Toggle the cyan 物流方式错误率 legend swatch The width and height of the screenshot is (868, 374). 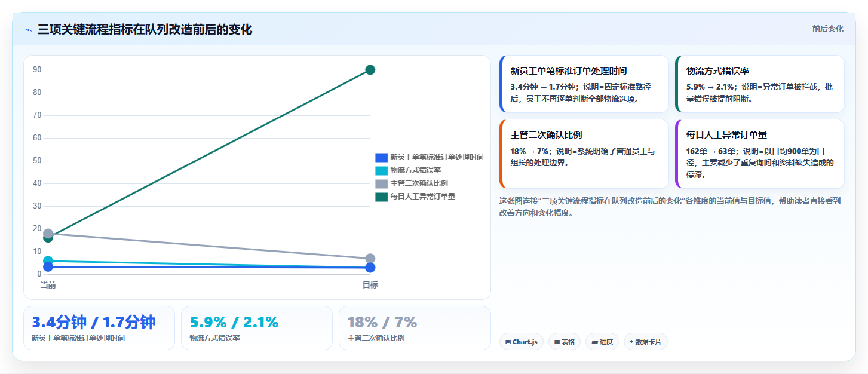point(381,170)
